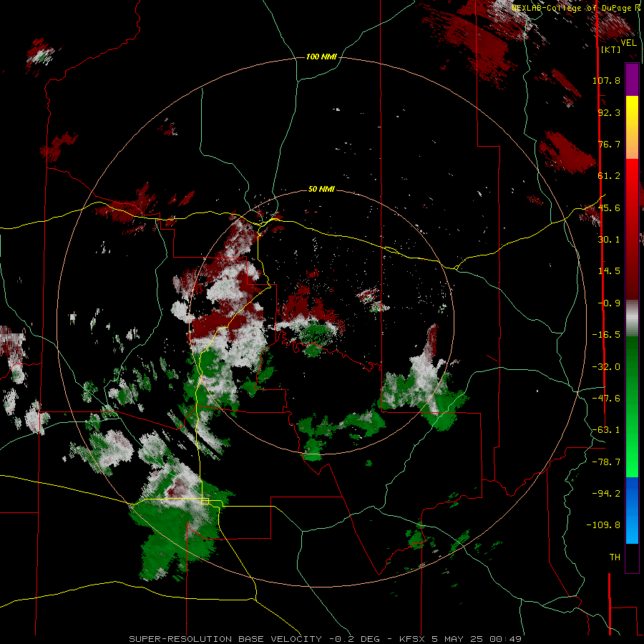The width and height of the screenshot is (644, 644).
Task: Click the blue segment of the color bar
Action: click(632, 510)
